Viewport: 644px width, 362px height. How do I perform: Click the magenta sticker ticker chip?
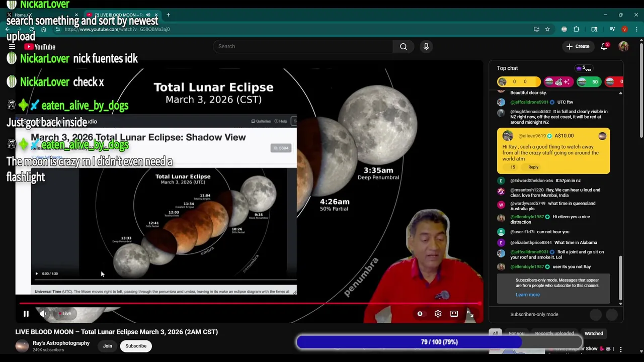point(558,81)
